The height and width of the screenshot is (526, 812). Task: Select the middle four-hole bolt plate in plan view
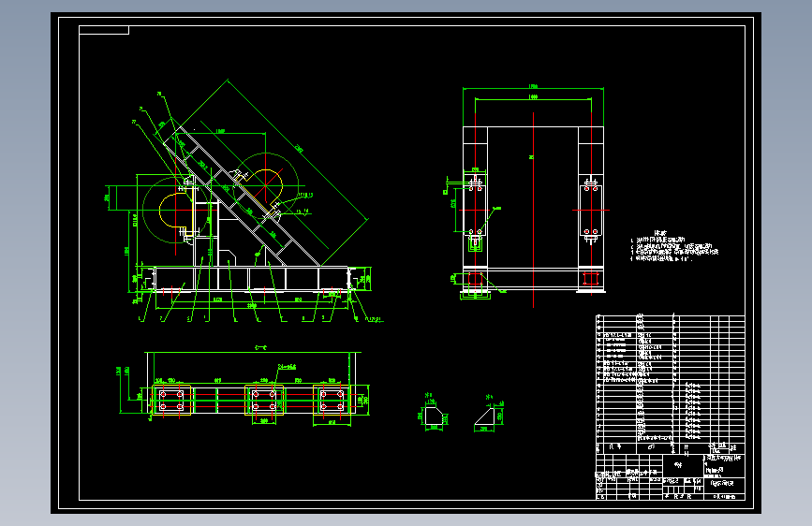264,401
